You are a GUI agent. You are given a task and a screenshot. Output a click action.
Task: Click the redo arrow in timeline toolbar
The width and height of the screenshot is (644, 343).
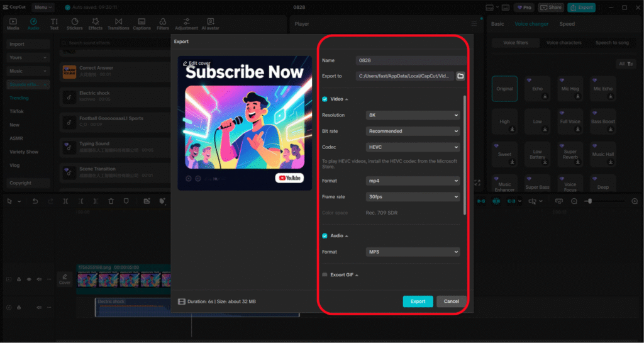coord(50,201)
